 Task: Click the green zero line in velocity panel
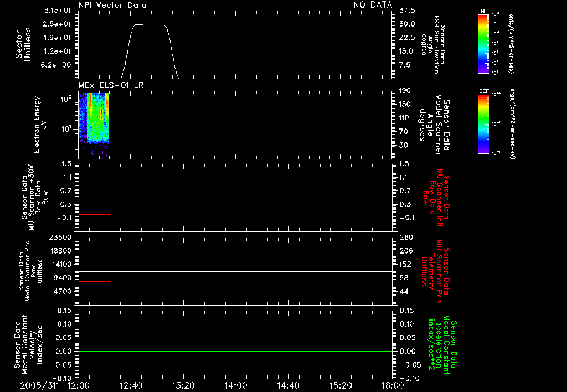coord(235,351)
